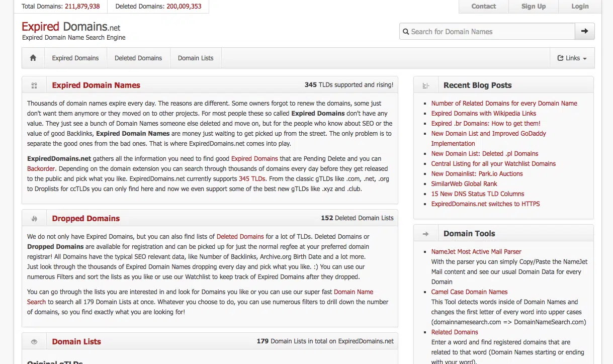Open ExpiredDomains.net switches to HTTPS post
This screenshot has height=364, width=613.
(486, 204)
